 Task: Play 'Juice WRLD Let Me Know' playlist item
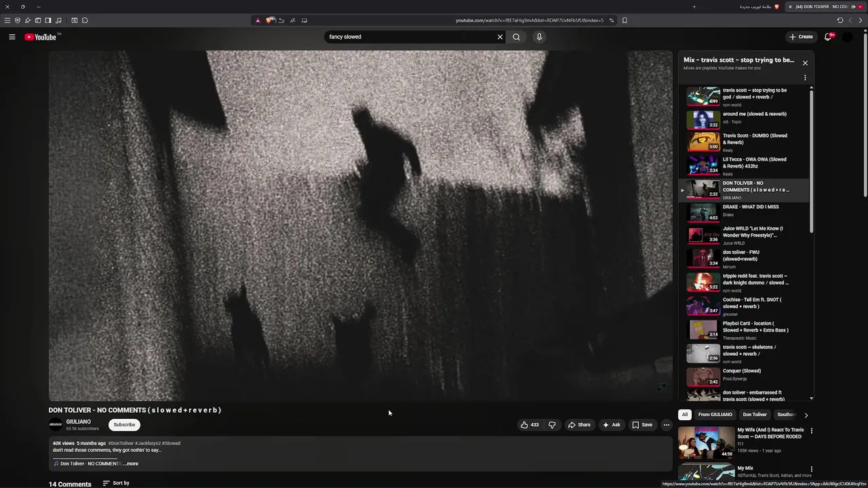pos(743,235)
